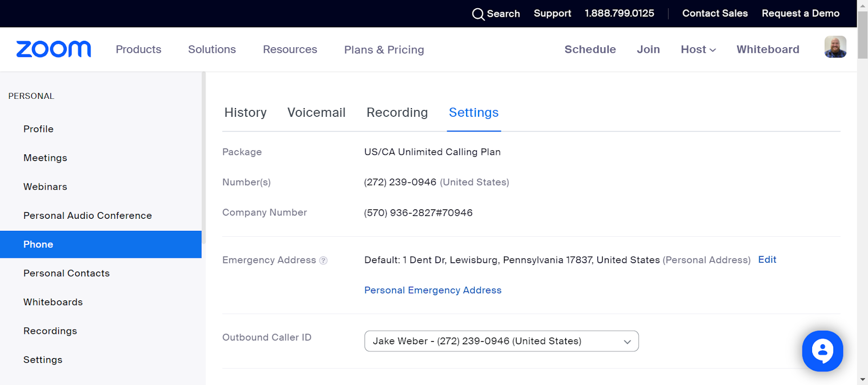Switch to the History tab
Screen dimensions: 868x385
245,112
